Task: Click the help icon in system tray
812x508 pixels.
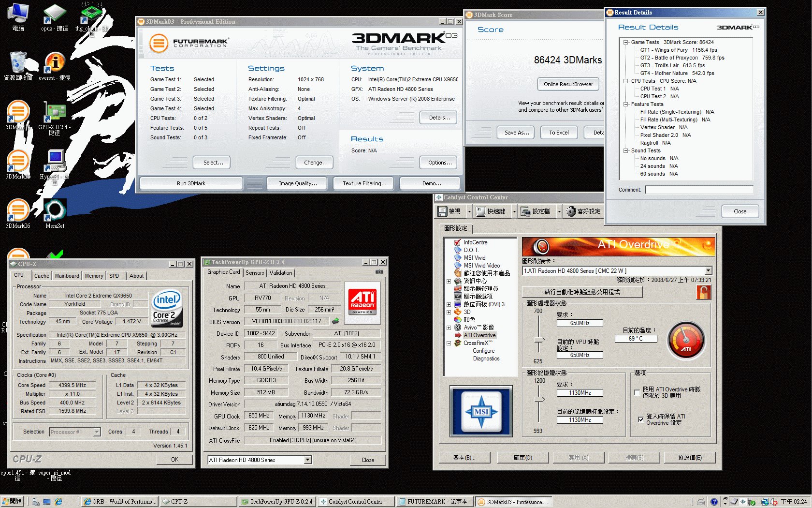Action: [x=714, y=502]
